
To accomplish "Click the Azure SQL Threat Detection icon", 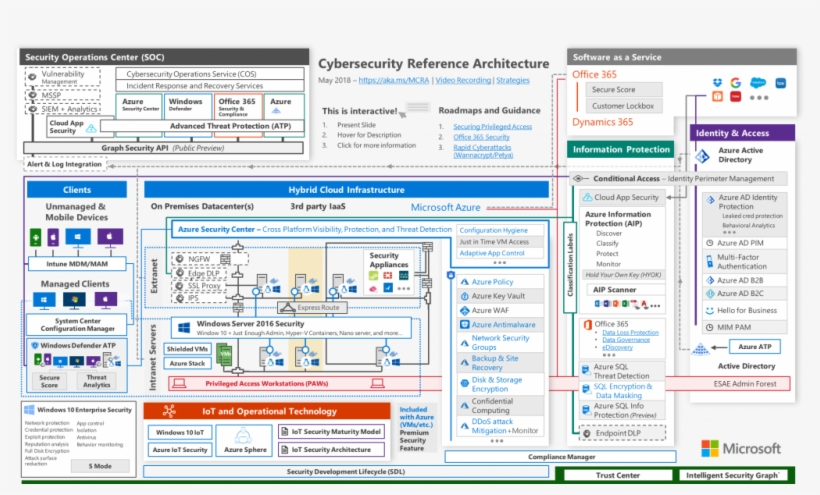I will pos(586,371).
